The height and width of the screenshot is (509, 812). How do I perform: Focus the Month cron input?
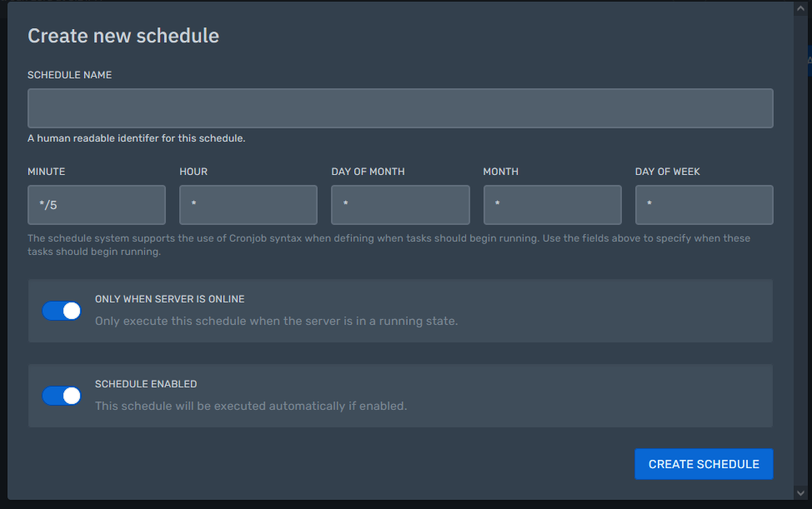pyautogui.click(x=552, y=205)
